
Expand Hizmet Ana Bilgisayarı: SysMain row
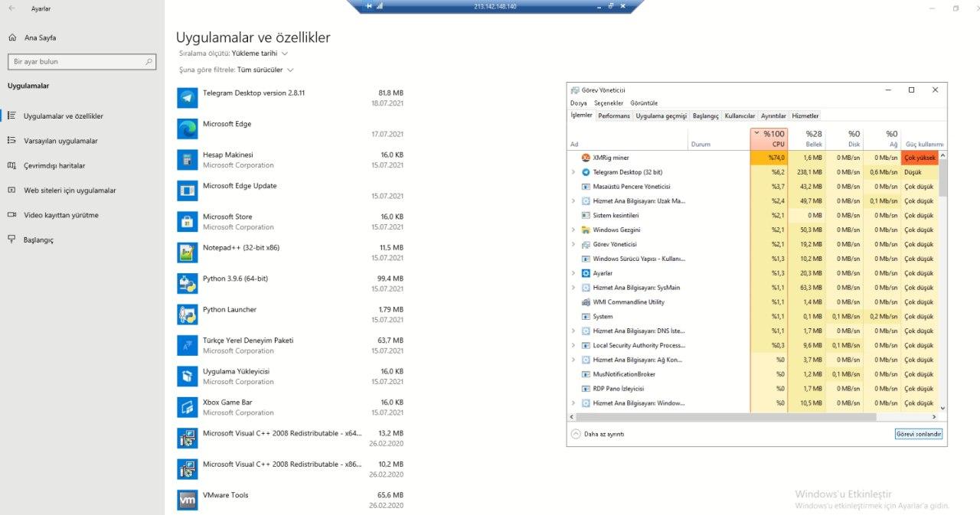click(x=573, y=288)
